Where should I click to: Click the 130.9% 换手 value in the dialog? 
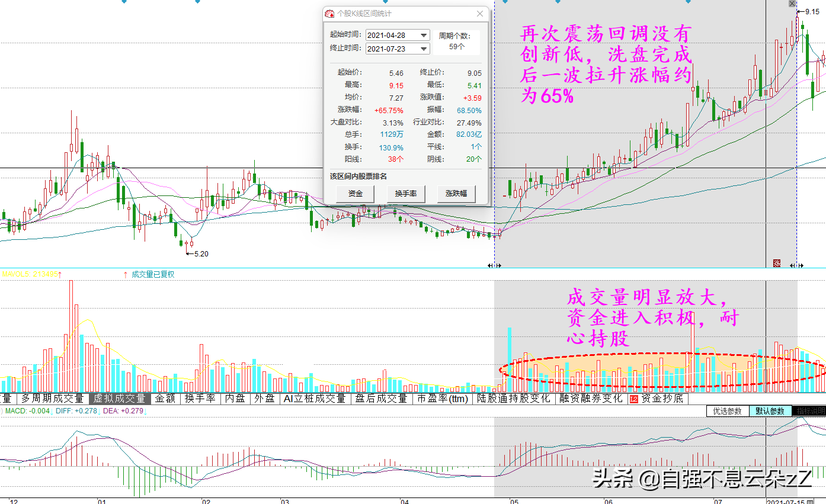(391, 147)
